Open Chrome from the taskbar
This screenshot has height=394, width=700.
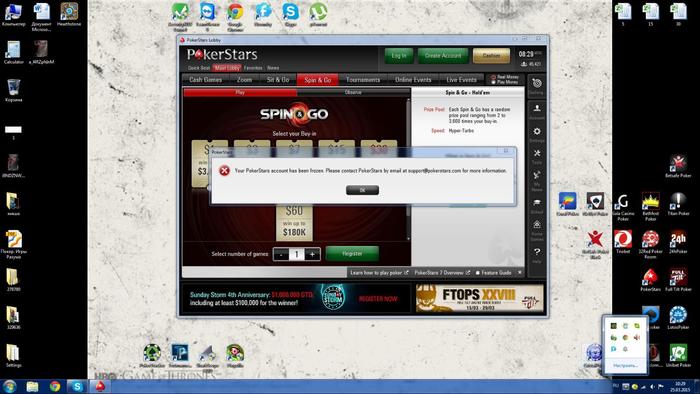pyautogui.click(x=55, y=386)
